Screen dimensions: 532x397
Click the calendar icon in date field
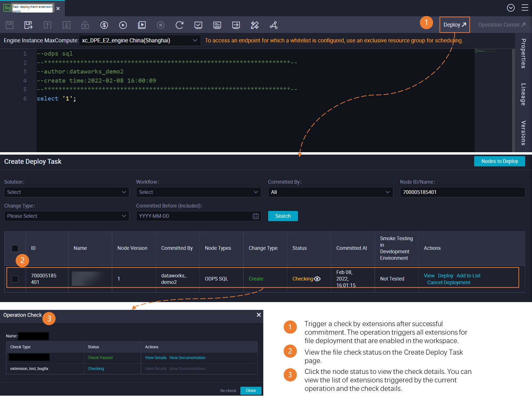(256, 216)
